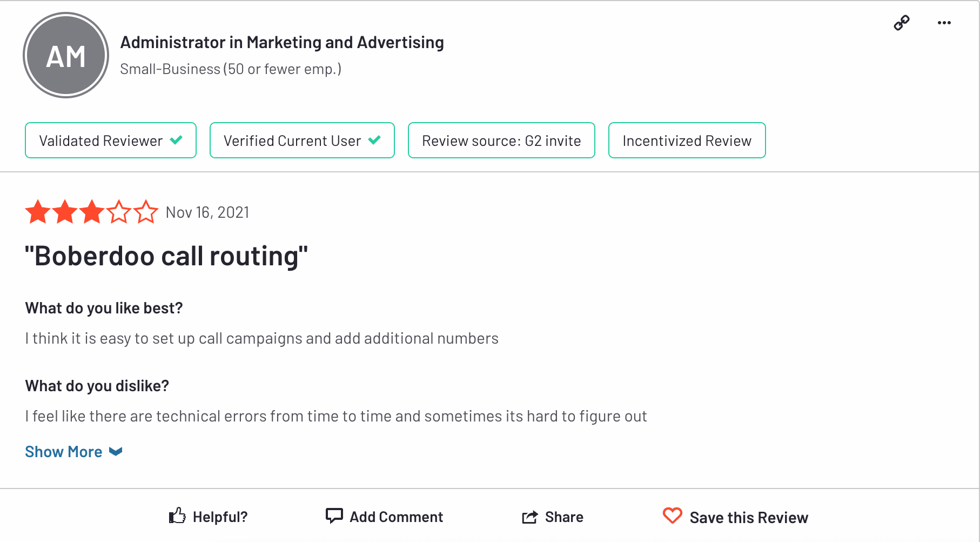The height and width of the screenshot is (542, 980).
Task: Click the Review source: G2 invite badge
Action: (501, 140)
